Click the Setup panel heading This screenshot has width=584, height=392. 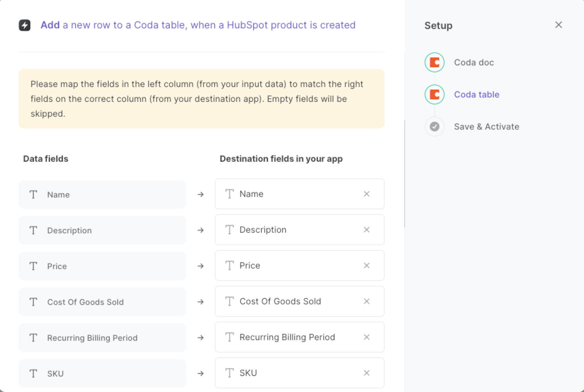click(438, 26)
